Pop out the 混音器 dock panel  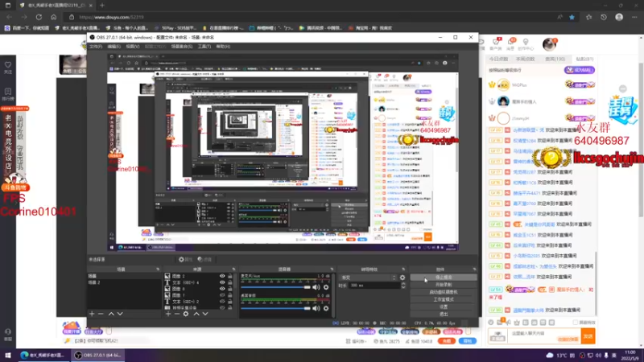coord(332,269)
